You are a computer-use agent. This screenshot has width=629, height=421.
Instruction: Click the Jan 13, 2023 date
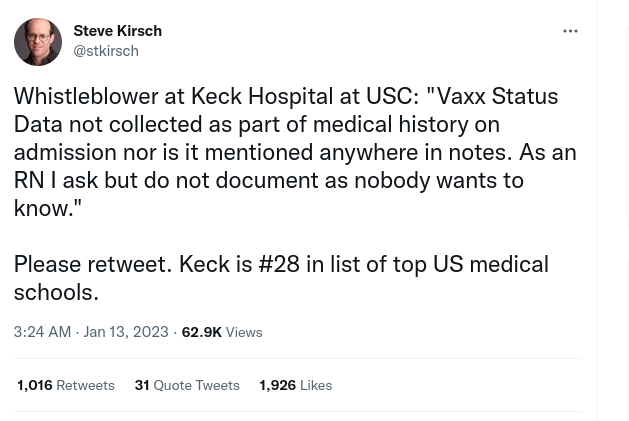pyautogui.click(x=126, y=332)
